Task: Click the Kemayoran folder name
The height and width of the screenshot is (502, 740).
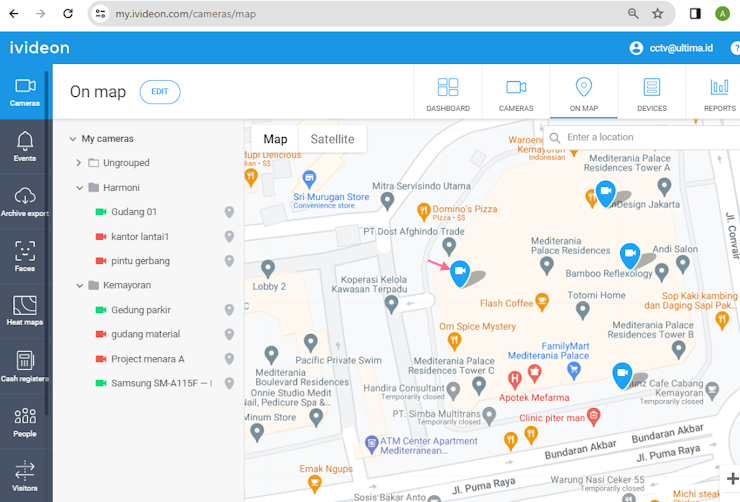Action: [127, 285]
